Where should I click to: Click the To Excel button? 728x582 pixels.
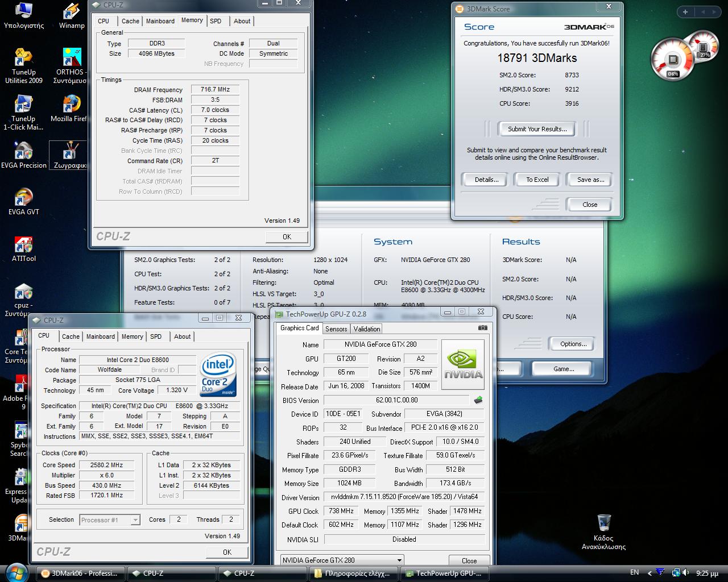[537, 180]
